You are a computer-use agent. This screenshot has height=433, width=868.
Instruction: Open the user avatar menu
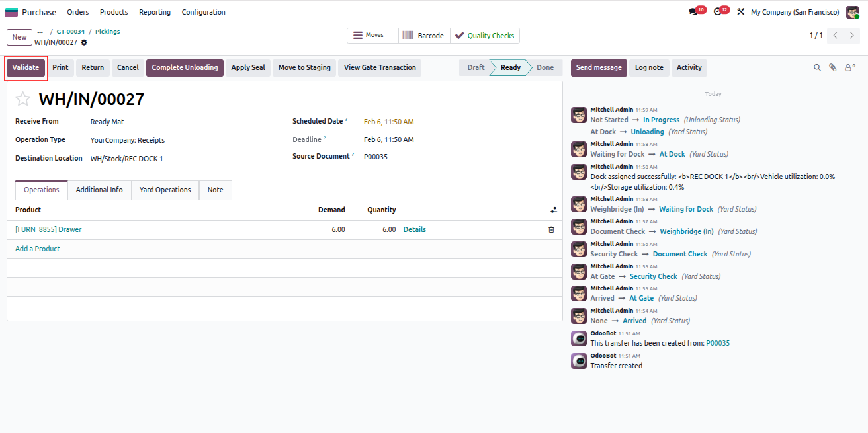point(852,12)
